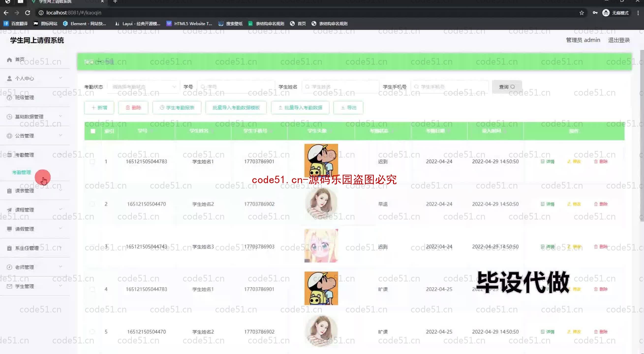
Task: Check the checkbox for row 5
Action: click(92, 332)
